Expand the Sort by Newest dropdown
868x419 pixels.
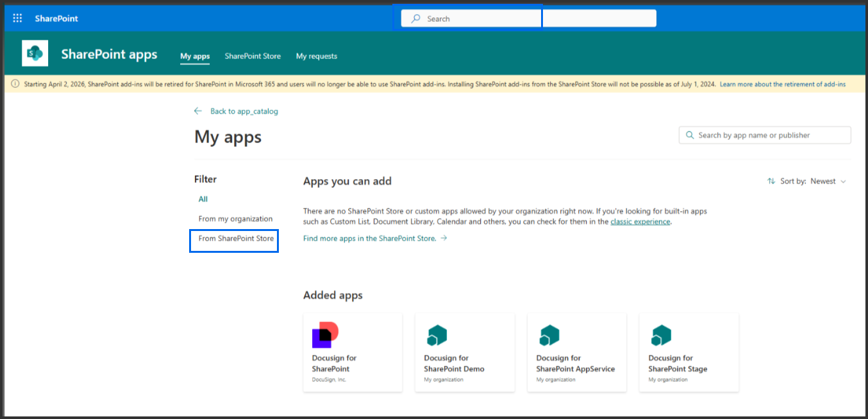coord(814,182)
